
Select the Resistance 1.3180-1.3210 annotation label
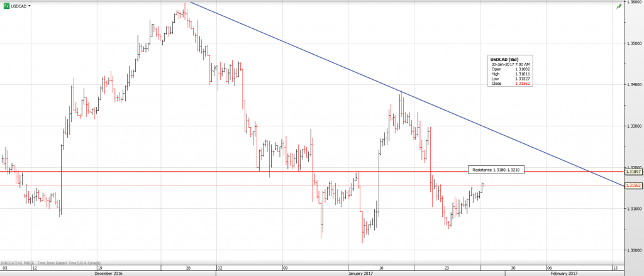click(496, 170)
